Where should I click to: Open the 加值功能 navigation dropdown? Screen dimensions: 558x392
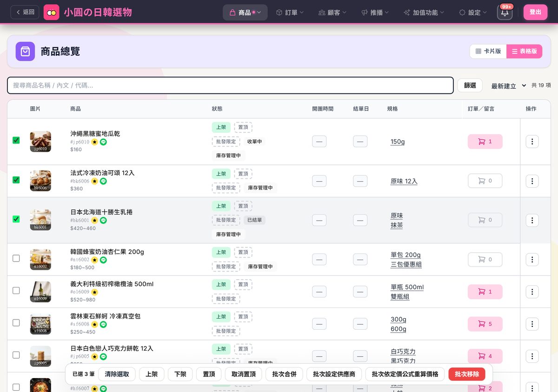tap(424, 13)
